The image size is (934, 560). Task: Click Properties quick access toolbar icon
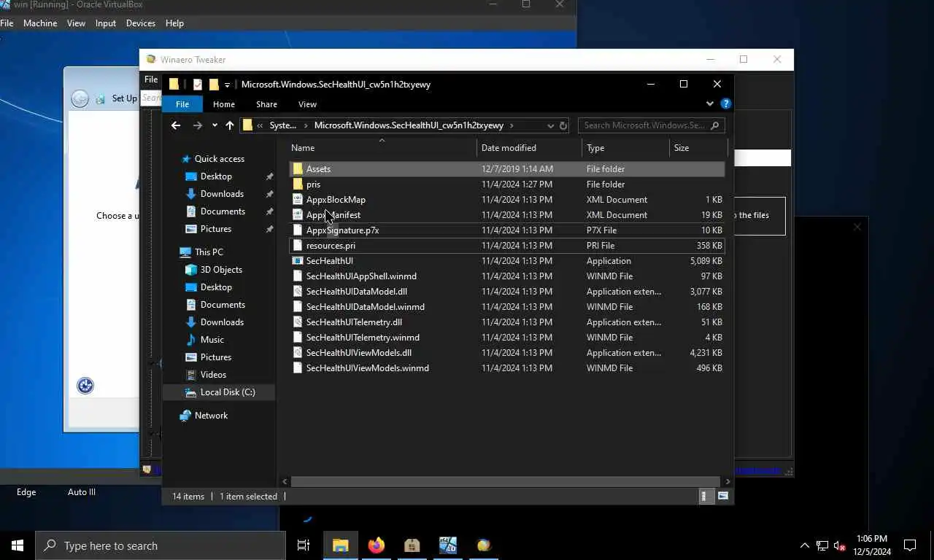point(198,85)
